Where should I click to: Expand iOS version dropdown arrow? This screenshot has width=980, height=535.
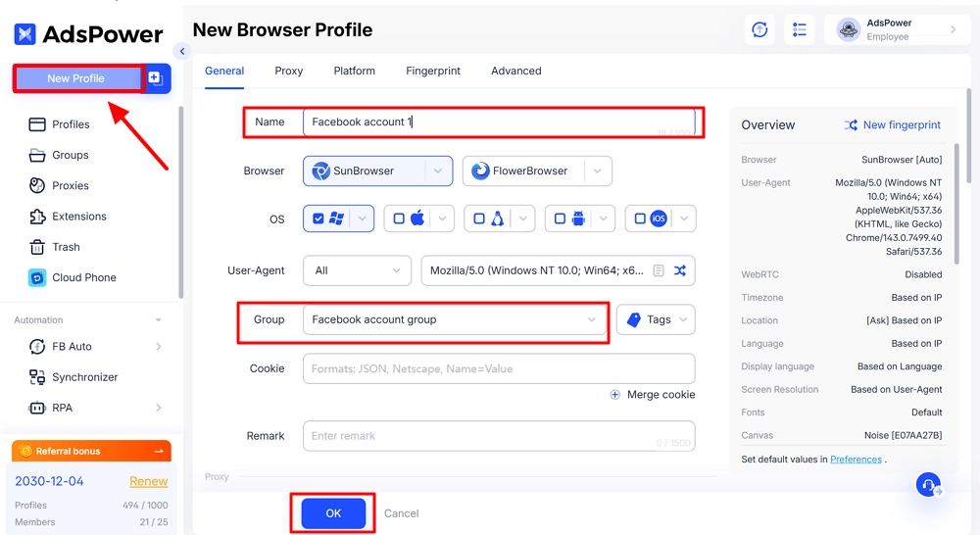click(684, 219)
